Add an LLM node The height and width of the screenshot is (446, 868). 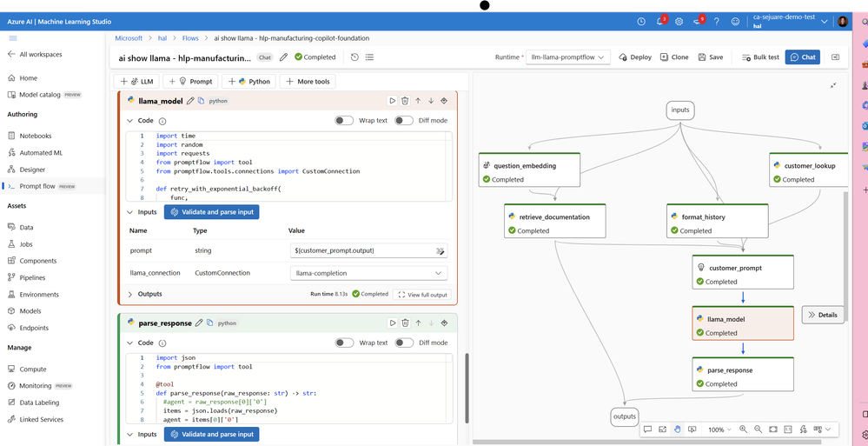tap(136, 82)
